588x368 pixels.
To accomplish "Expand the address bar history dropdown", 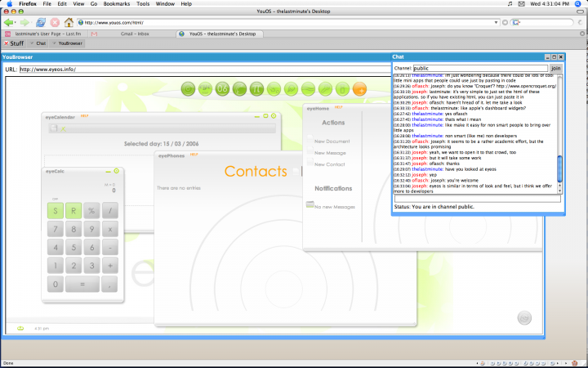I will pyautogui.click(x=496, y=23).
